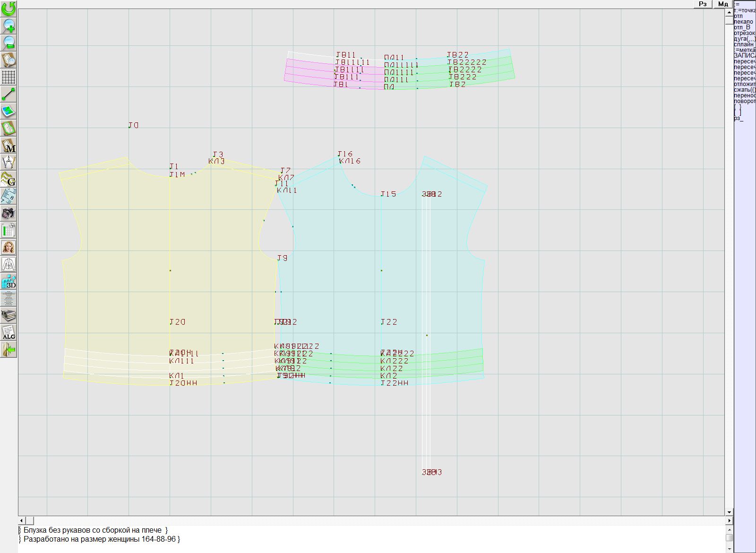The width and height of the screenshot is (756, 553).
Task: Click the woman's face portrait icon
Action: pyautogui.click(x=9, y=247)
